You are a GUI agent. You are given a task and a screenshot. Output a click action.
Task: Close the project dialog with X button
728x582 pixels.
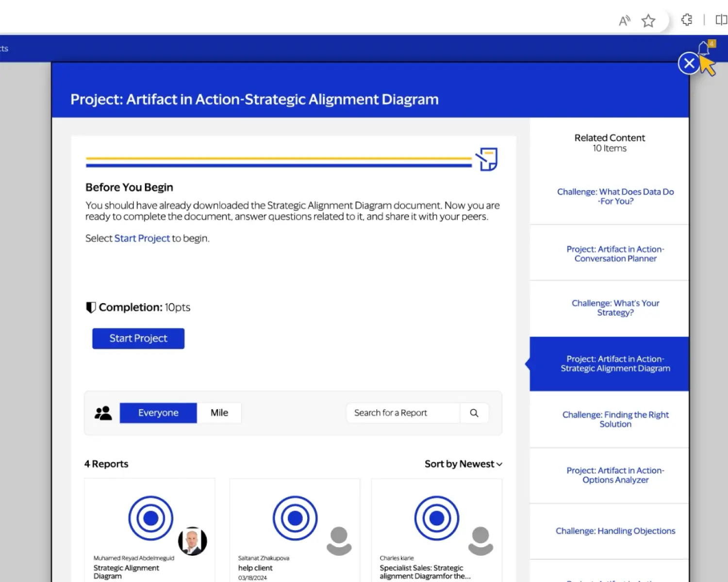point(689,63)
